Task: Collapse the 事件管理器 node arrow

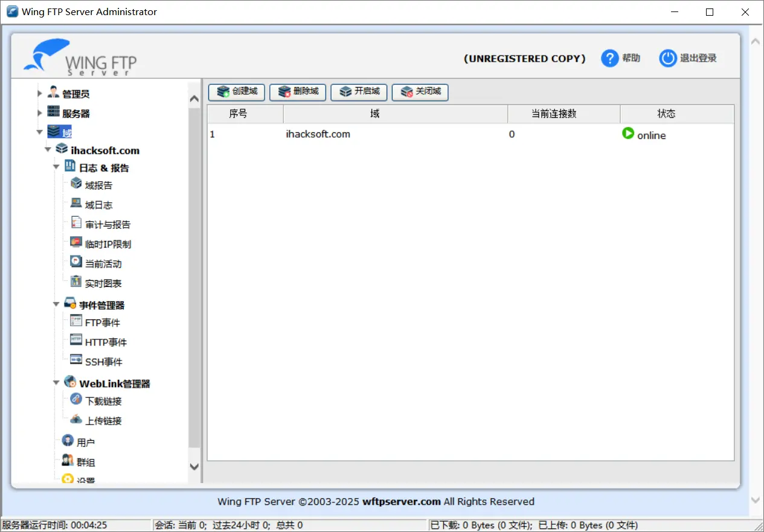Action: pyautogui.click(x=57, y=304)
